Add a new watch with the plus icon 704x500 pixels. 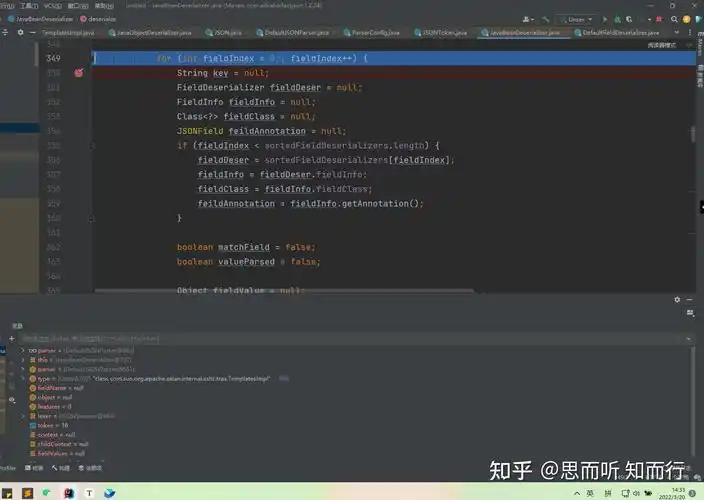pos(12,338)
